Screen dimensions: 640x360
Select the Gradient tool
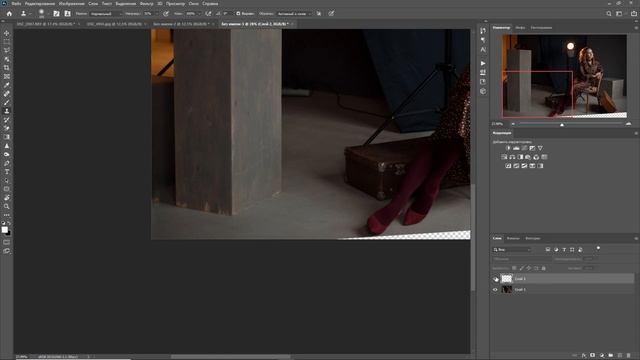tap(7, 137)
